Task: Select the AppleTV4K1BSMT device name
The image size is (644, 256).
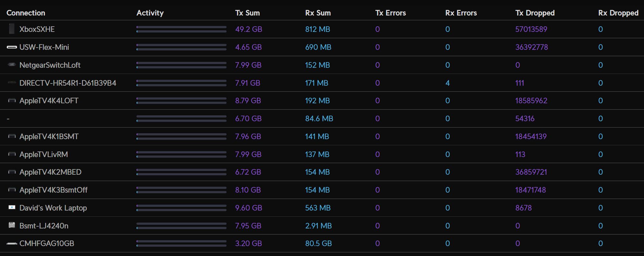Action: 49,136
